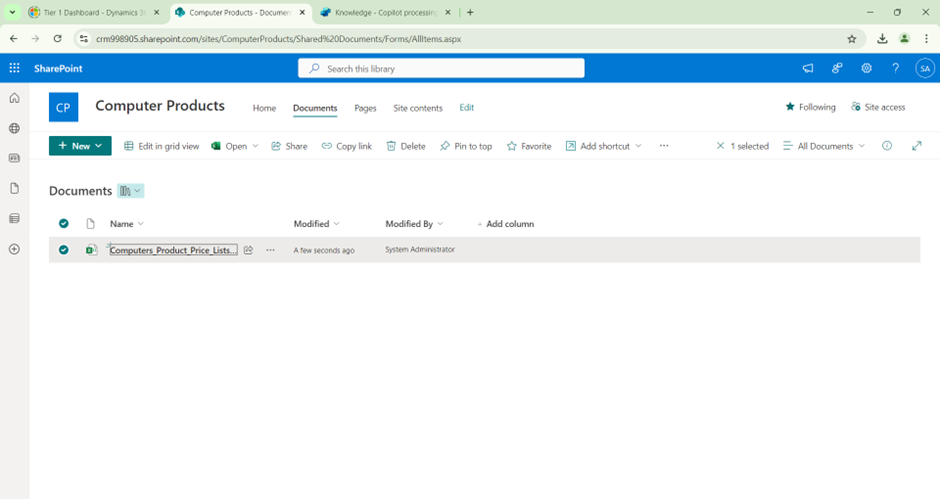The image size is (940, 499).
Task: Go to Site contents in navigation
Action: point(418,108)
